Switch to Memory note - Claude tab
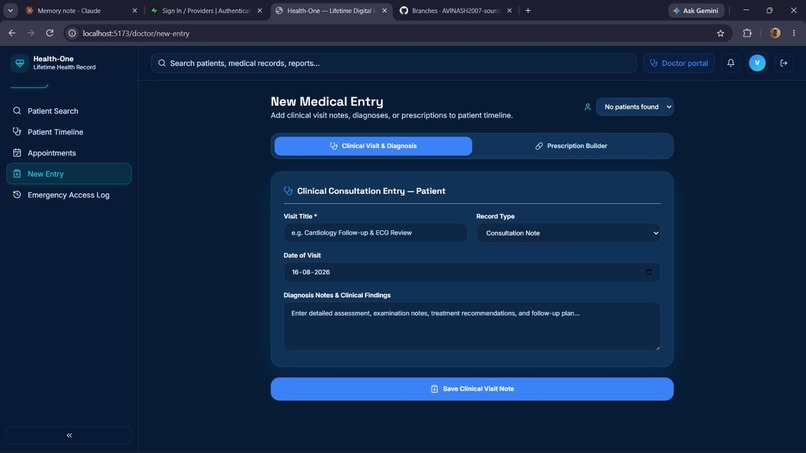This screenshot has height=453, width=806. (x=77, y=10)
